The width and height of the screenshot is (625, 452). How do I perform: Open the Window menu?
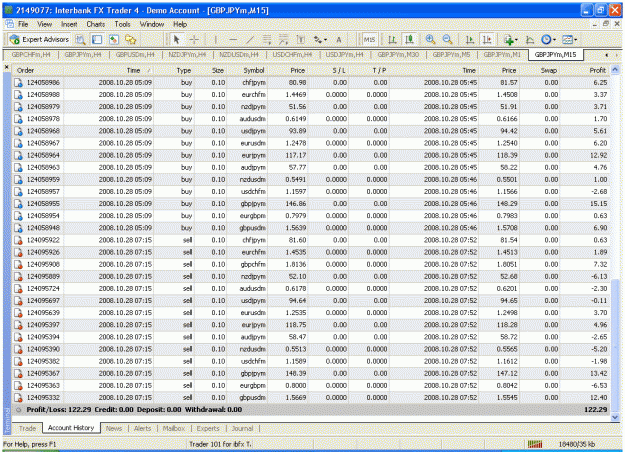pyautogui.click(x=151, y=24)
